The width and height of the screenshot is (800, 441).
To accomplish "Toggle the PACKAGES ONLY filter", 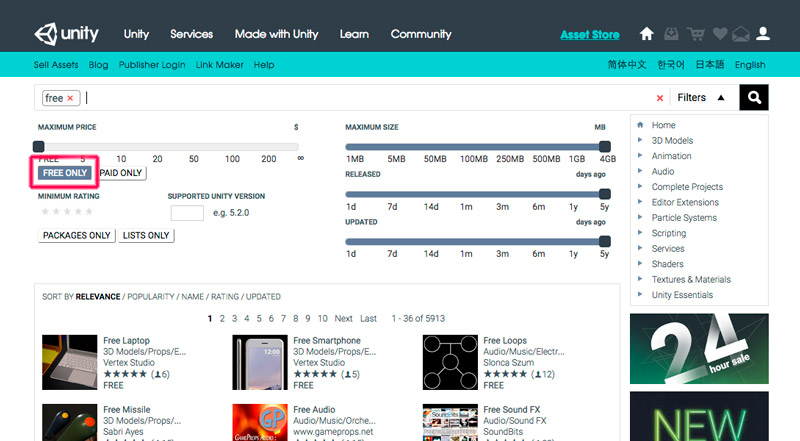I will (x=77, y=235).
